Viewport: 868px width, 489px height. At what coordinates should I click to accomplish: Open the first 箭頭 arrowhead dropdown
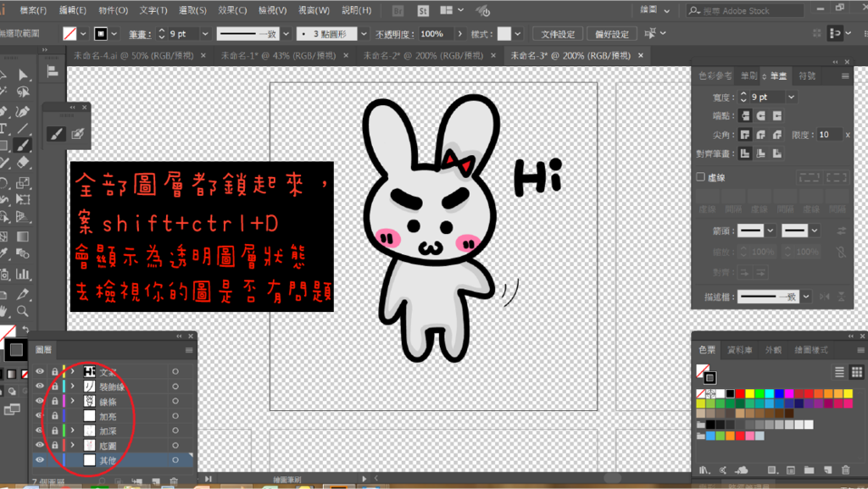click(x=770, y=231)
